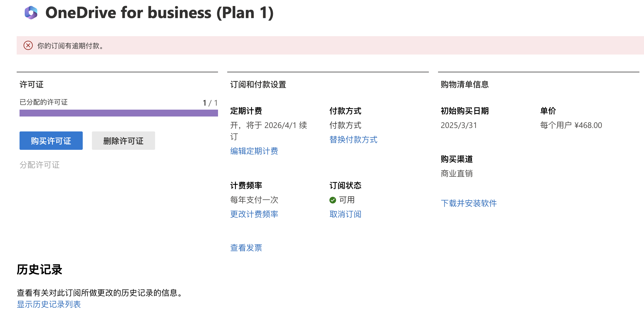Click the 订阅状态 label
The width and height of the screenshot is (644, 322).
click(x=345, y=185)
